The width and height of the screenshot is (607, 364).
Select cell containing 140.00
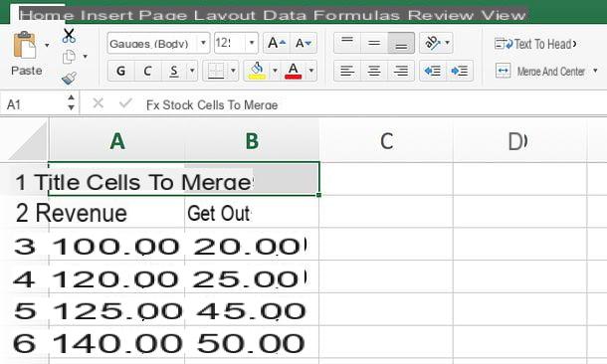pyautogui.click(x=116, y=342)
